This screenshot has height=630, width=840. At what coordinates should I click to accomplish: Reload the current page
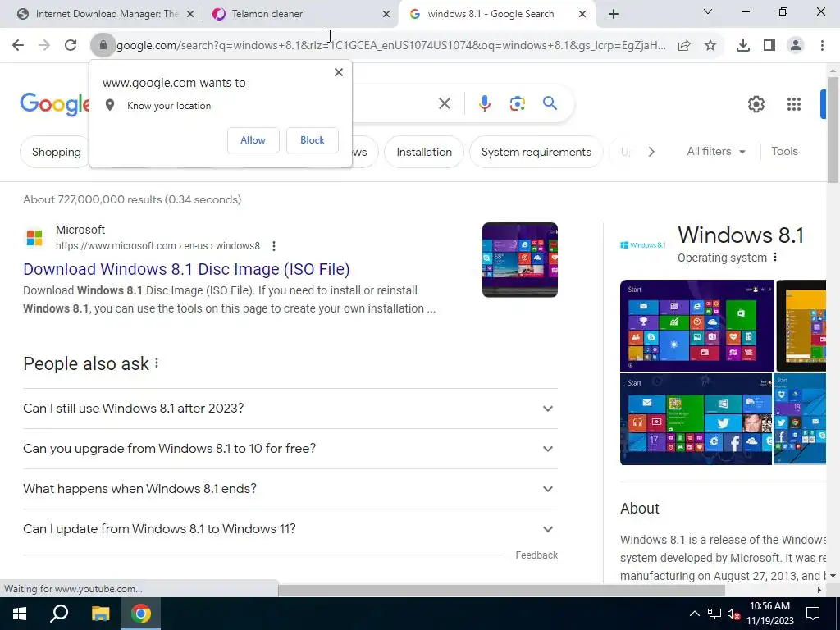tap(71, 46)
